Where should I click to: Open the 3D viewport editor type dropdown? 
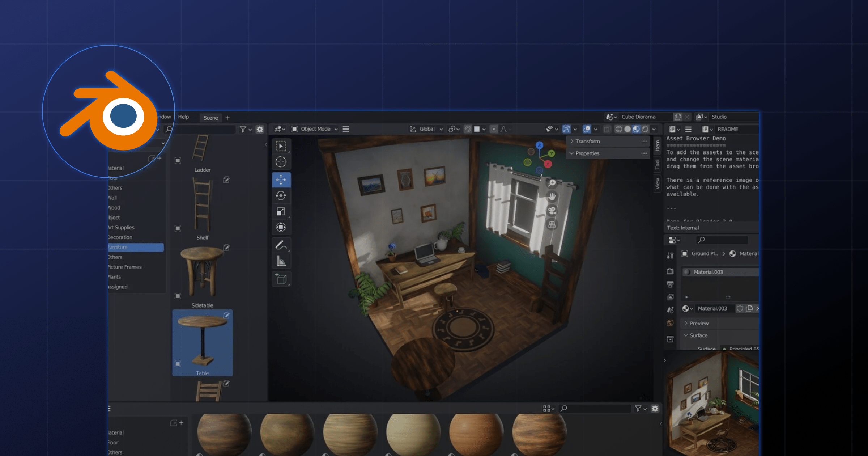[280, 129]
